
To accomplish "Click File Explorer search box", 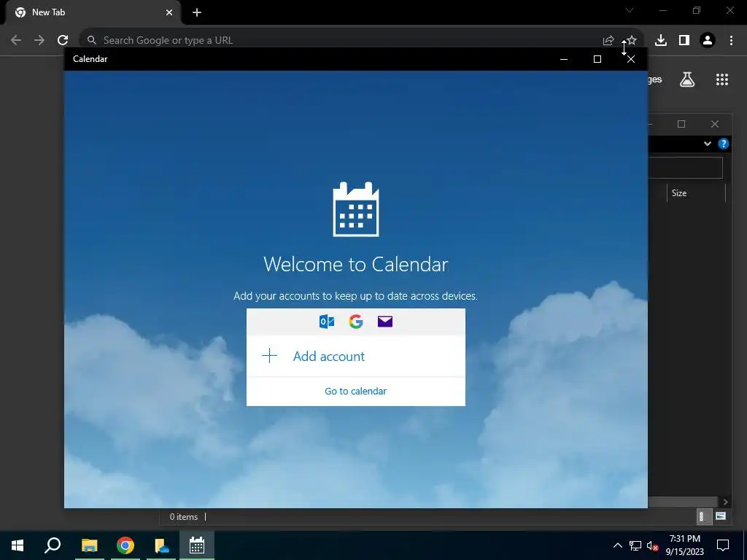I will [685, 168].
